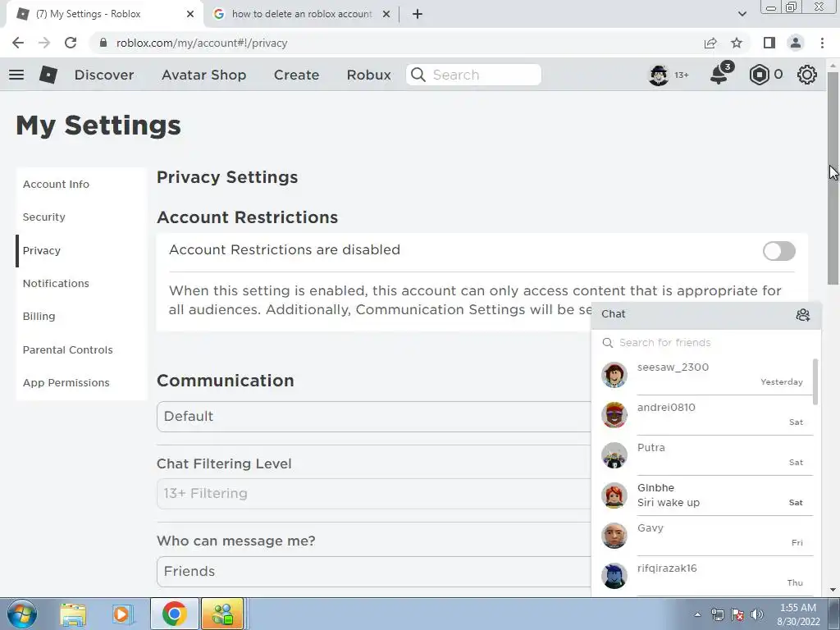Open the Chrome profile icon
Screen dimensions: 840x630
coord(796,43)
